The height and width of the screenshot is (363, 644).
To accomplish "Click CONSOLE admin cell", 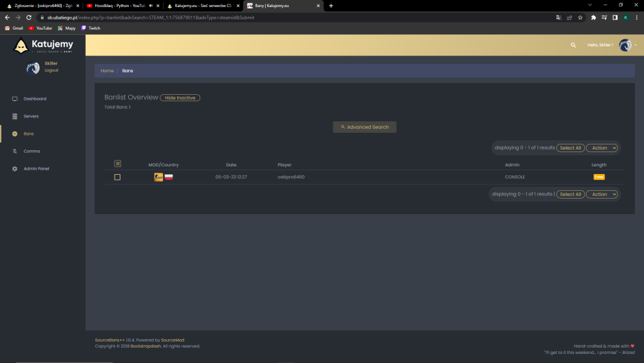I will click(x=515, y=177).
